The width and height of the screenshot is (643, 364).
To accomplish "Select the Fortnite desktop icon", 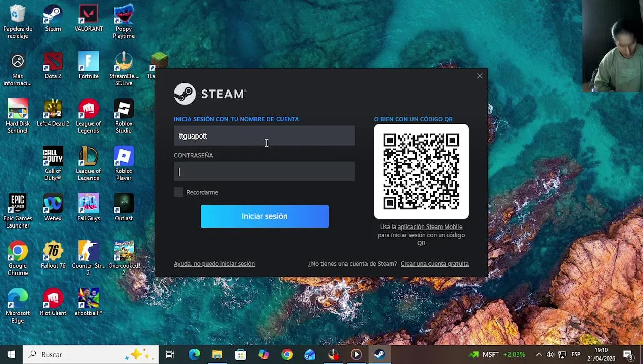I will click(x=88, y=66).
